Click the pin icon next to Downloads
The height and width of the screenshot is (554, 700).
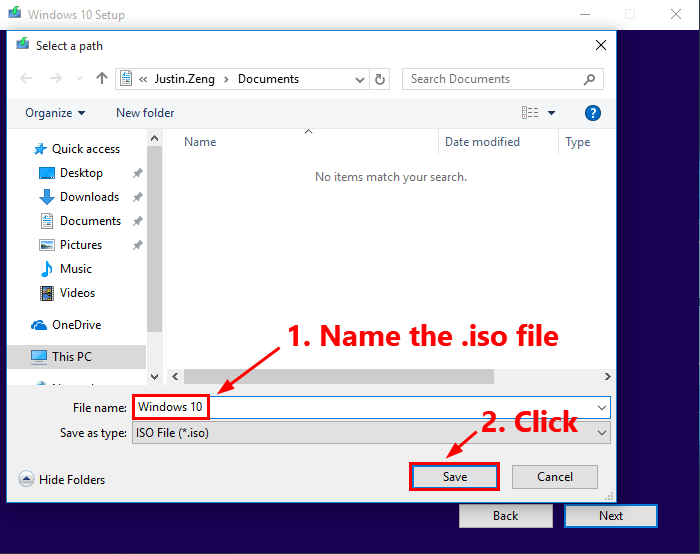coord(138,197)
